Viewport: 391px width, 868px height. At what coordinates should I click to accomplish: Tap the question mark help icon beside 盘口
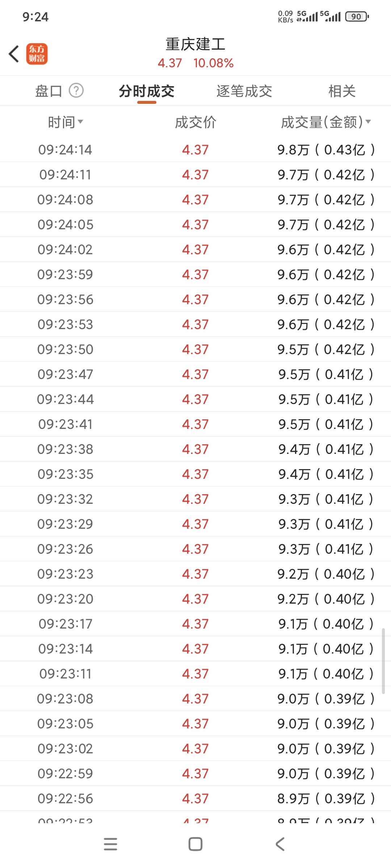tap(76, 90)
